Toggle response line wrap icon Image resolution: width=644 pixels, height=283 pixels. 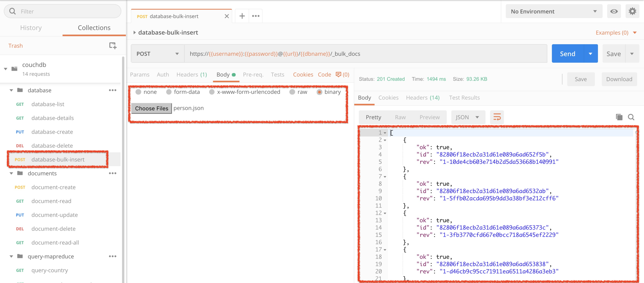tap(497, 117)
